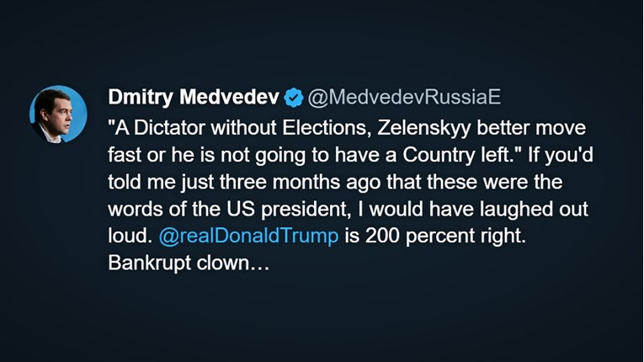Screen dimensions: 644x362
Task: Tap the words "laughed out"
Action: pos(543,208)
